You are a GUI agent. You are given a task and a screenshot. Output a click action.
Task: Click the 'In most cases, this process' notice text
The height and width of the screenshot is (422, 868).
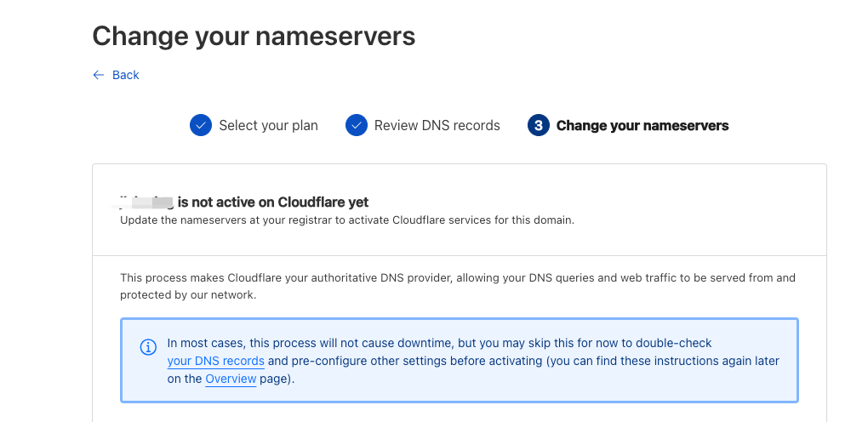pyautogui.click(x=473, y=361)
